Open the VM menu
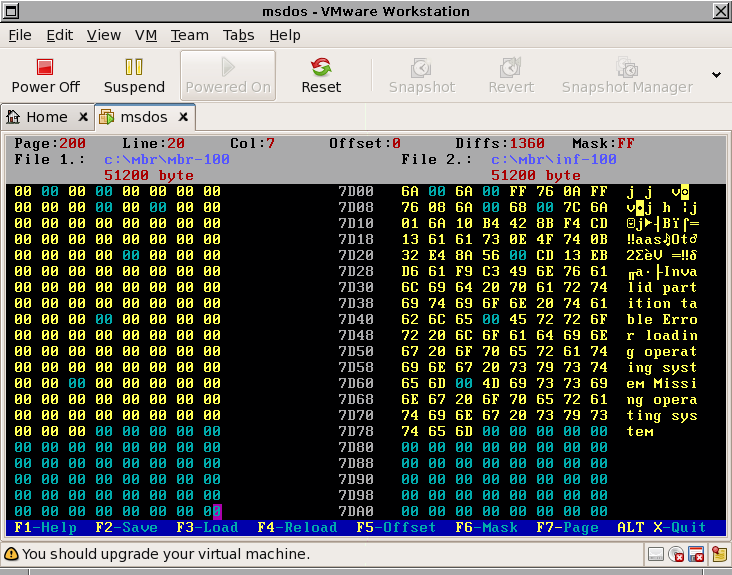The height and width of the screenshot is (575, 732). coord(146,35)
